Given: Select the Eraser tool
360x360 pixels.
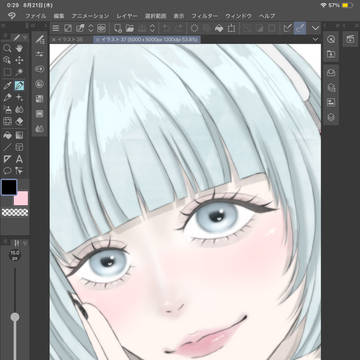Looking at the screenshot, I should 19,121.
